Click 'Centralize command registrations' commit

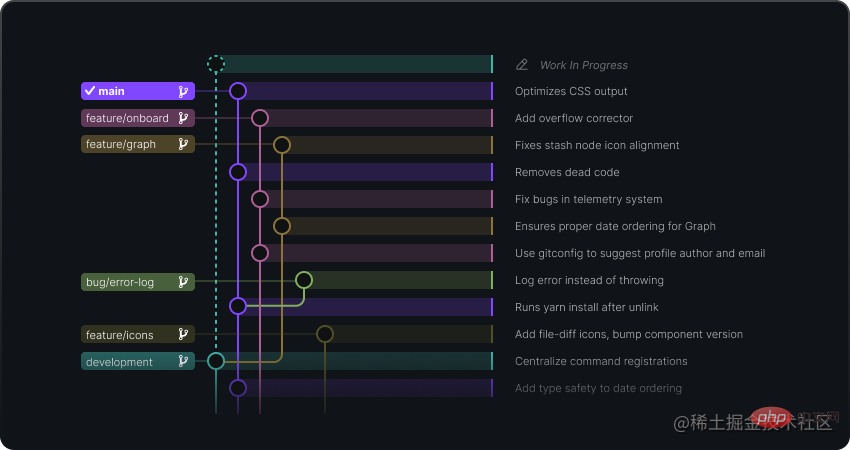pyautogui.click(x=601, y=362)
